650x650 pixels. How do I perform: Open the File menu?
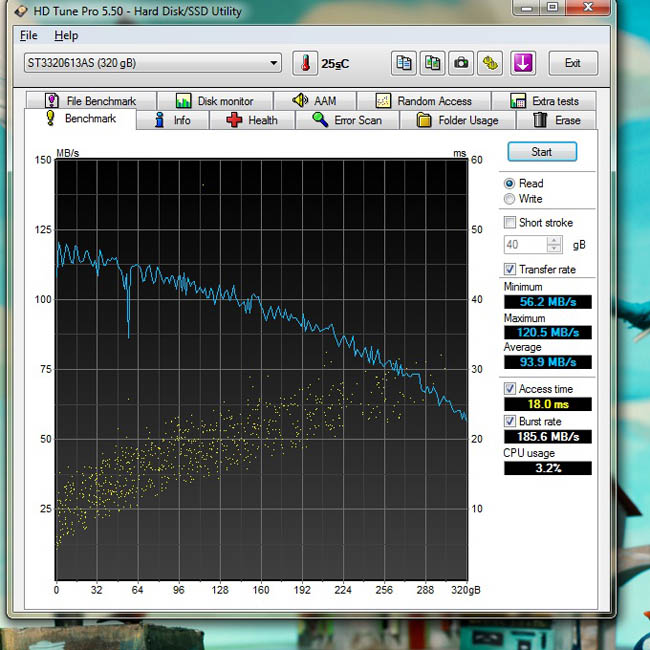(x=29, y=36)
